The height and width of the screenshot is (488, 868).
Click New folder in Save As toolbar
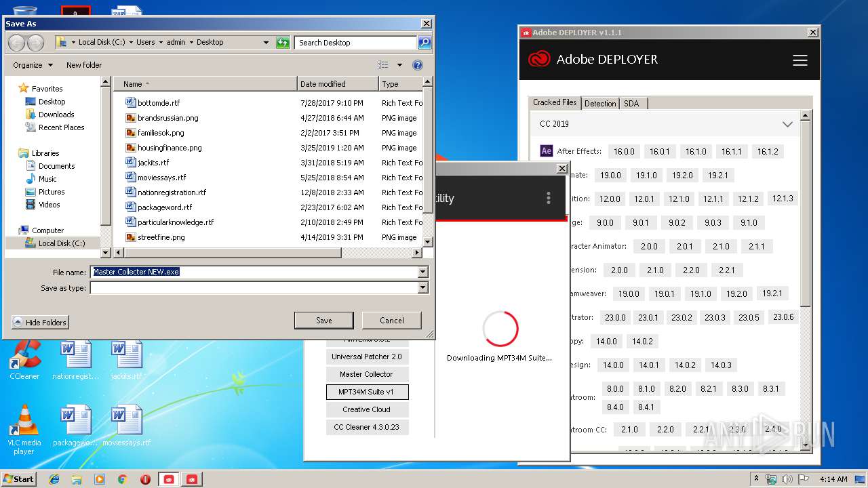[x=84, y=65]
